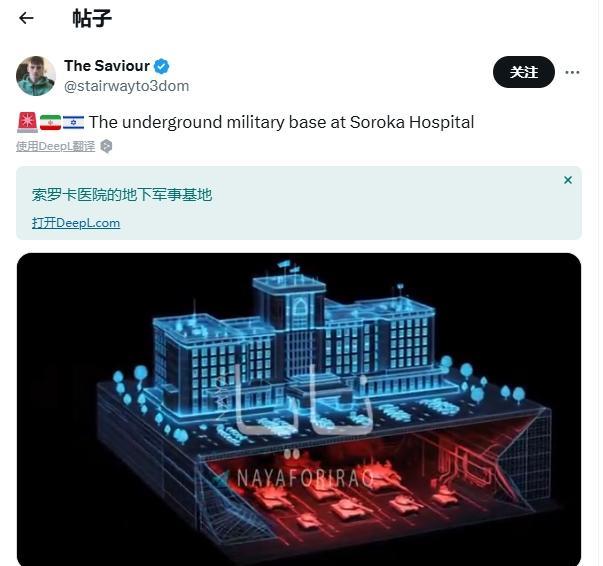This screenshot has width=603, height=566.
Task: Open the 打开DeepL.com link
Action: (x=76, y=223)
